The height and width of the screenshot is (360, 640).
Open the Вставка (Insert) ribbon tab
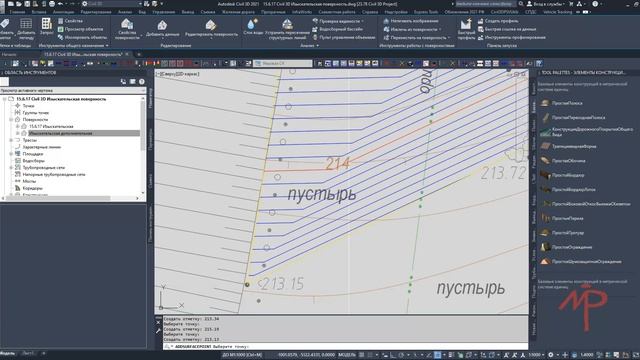[x=39, y=12]
